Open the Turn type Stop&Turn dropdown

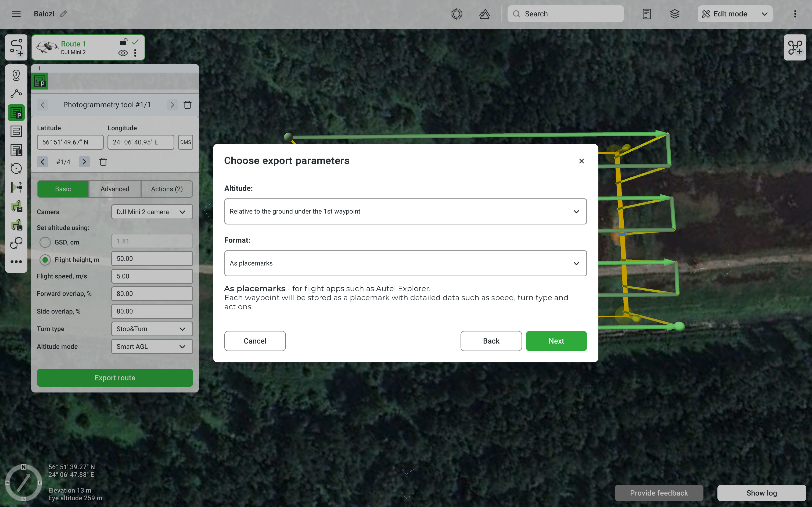point(152,329)
